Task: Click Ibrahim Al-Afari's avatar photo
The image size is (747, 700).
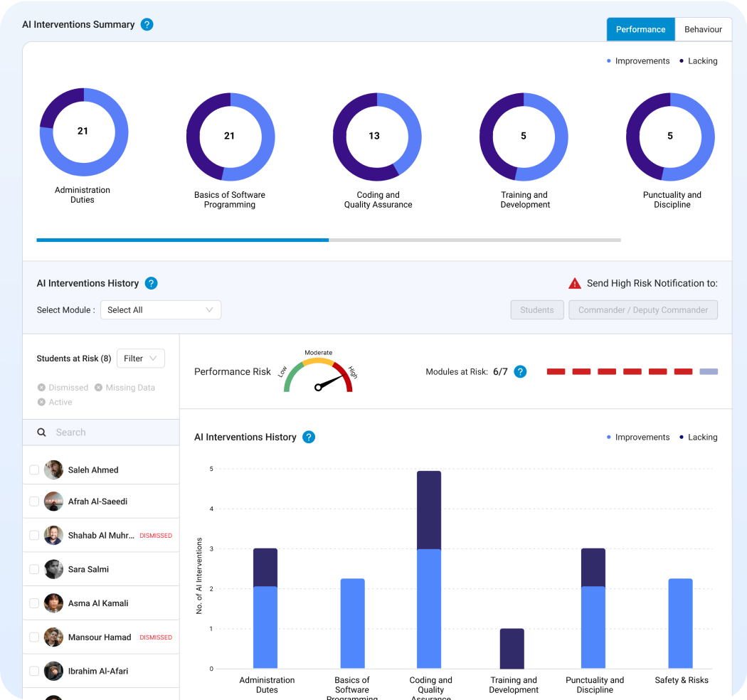Action: [53, 671]
